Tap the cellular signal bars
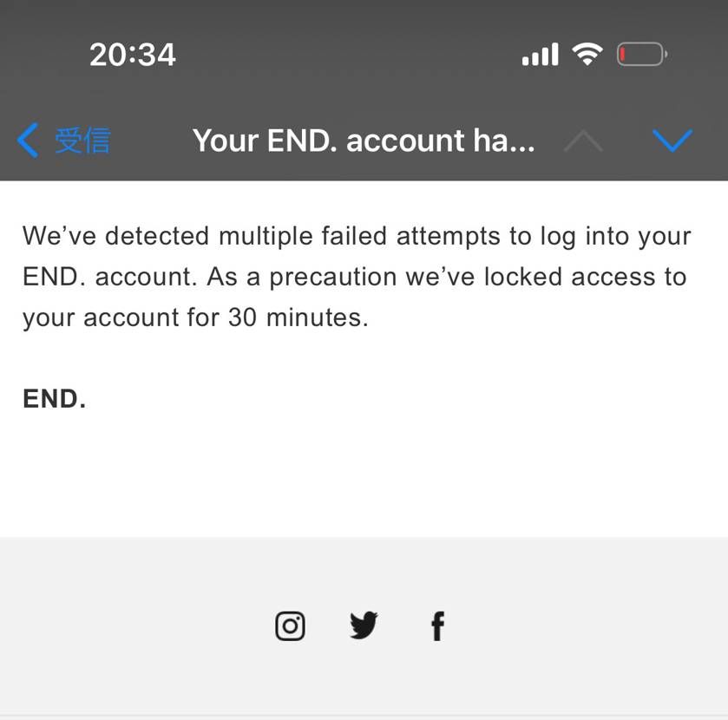728x720 pixels. click(x=540, y=56)
